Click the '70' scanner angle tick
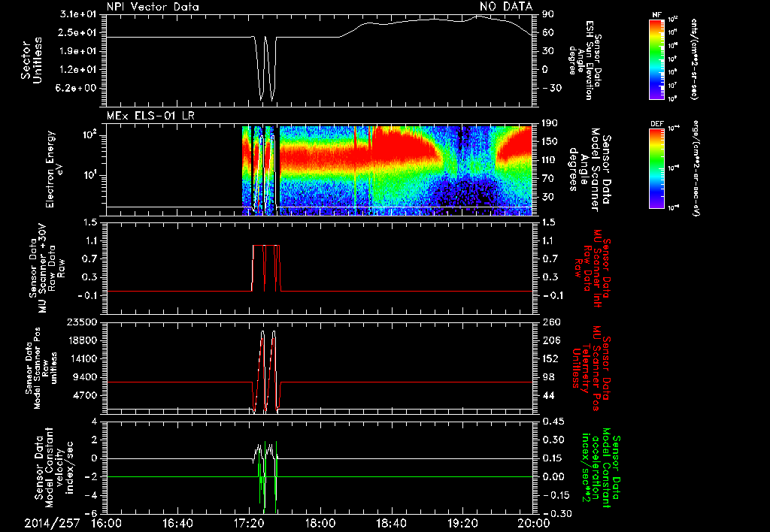 (548, 179)
